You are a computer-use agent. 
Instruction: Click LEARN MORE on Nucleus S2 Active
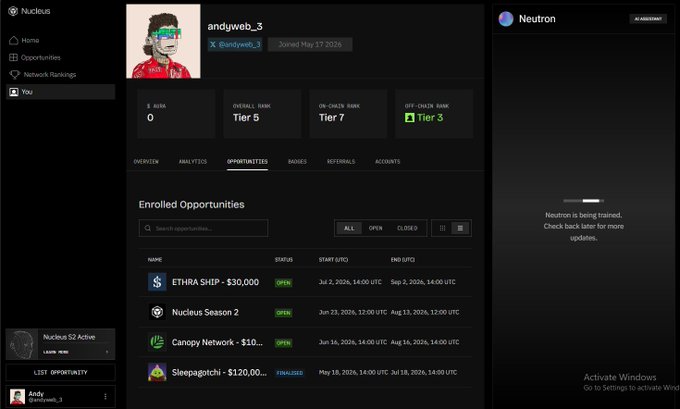pyautogui.click(x=56, y=352)
